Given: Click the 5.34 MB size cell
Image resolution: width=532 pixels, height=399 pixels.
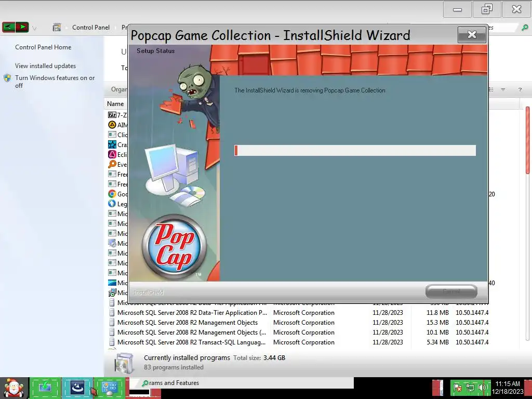Looking at the screenshot, I should 437,342.
